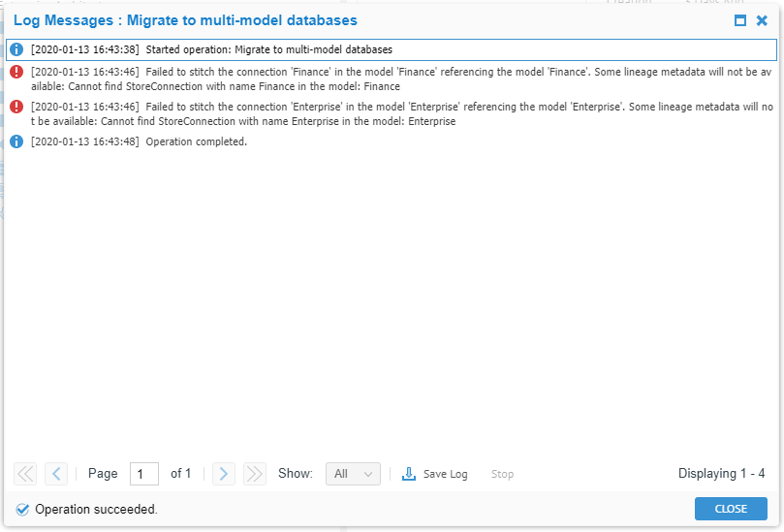Select the Finance connection stitch failure entry
The height and width of the screenshot is (532, 784).
tap(388, 78)
